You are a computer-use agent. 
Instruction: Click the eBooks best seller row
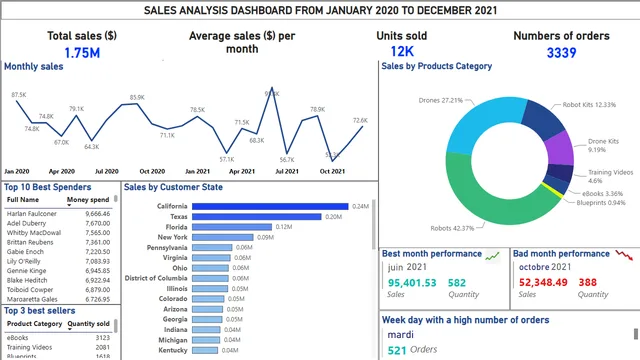pos(58,338)
